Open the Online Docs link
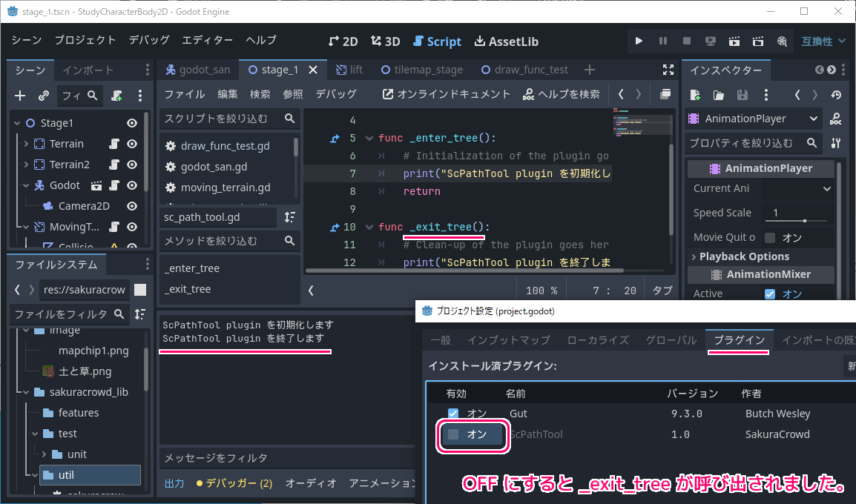The width and height of the screenshot is (856, 504). (447, 94)
